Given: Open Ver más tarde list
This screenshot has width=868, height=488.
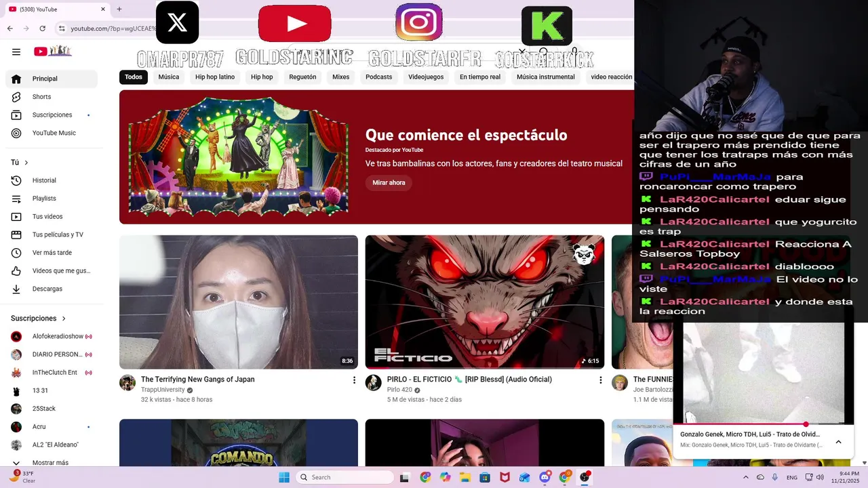Looking at the screenshot, I should (x=52, y=253).
